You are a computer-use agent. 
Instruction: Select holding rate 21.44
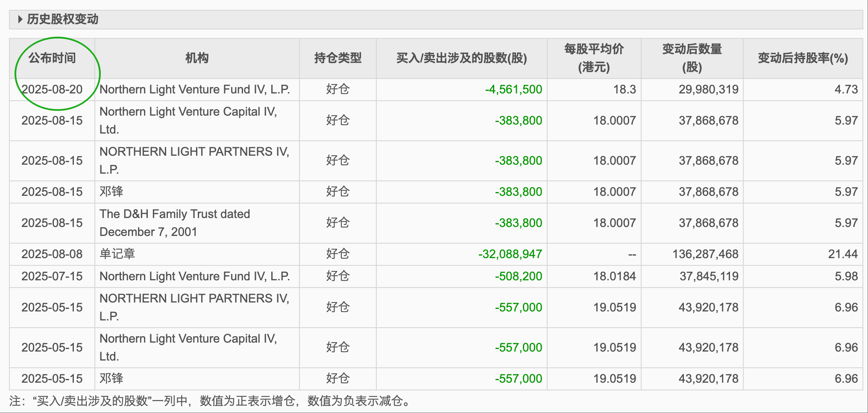(843, 254)
